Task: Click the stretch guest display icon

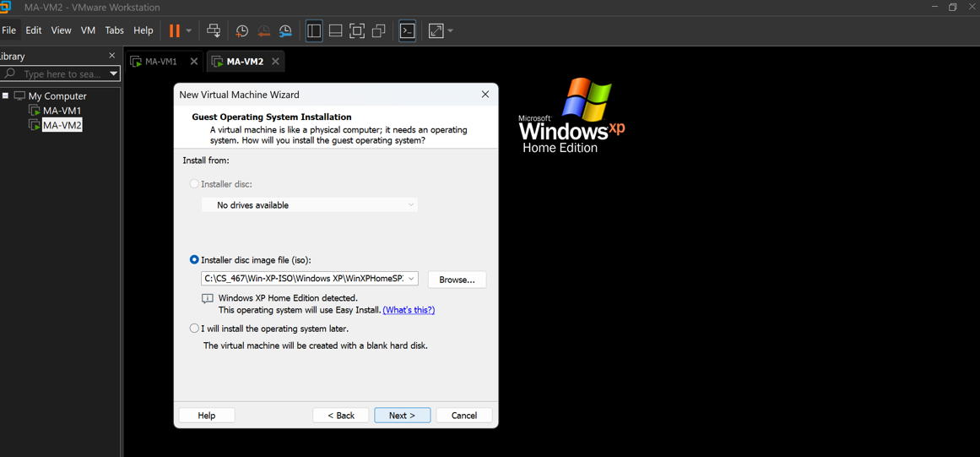Action: pyautogui.click(x=436, y=30)
